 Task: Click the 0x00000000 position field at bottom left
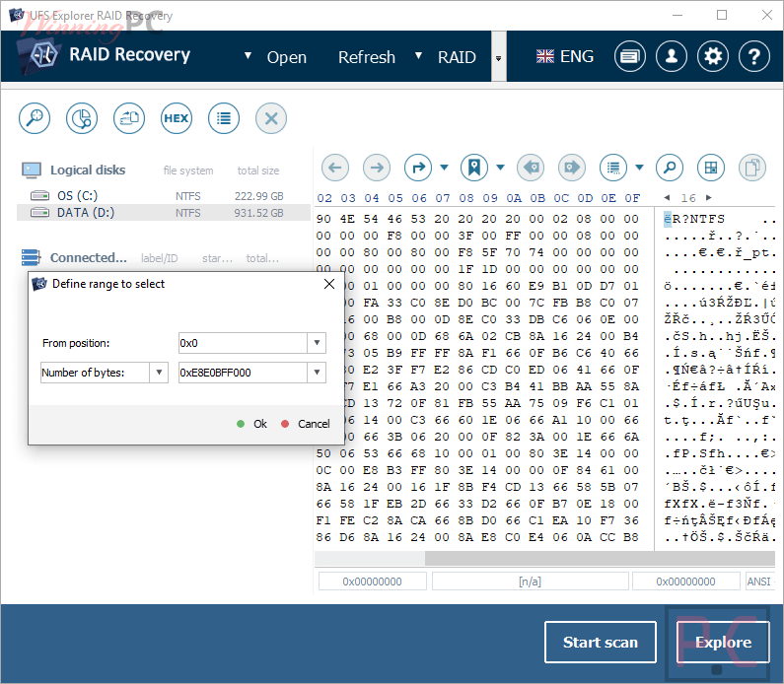pos(372,581)
